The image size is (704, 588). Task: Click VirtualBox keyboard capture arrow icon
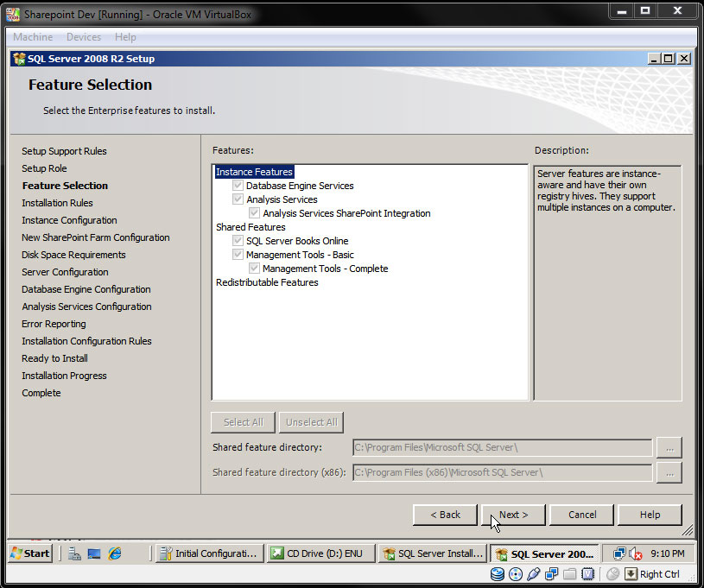[631, 574]
